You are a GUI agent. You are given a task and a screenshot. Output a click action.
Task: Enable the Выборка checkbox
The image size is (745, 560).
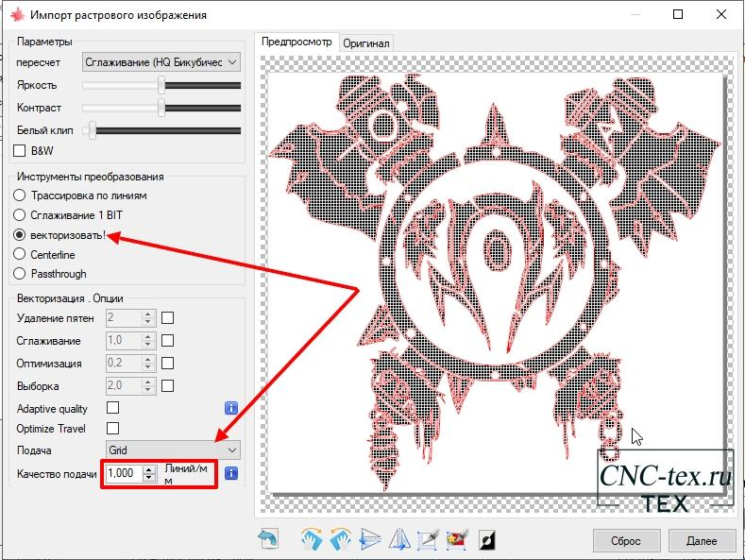(x=168, y=385)
